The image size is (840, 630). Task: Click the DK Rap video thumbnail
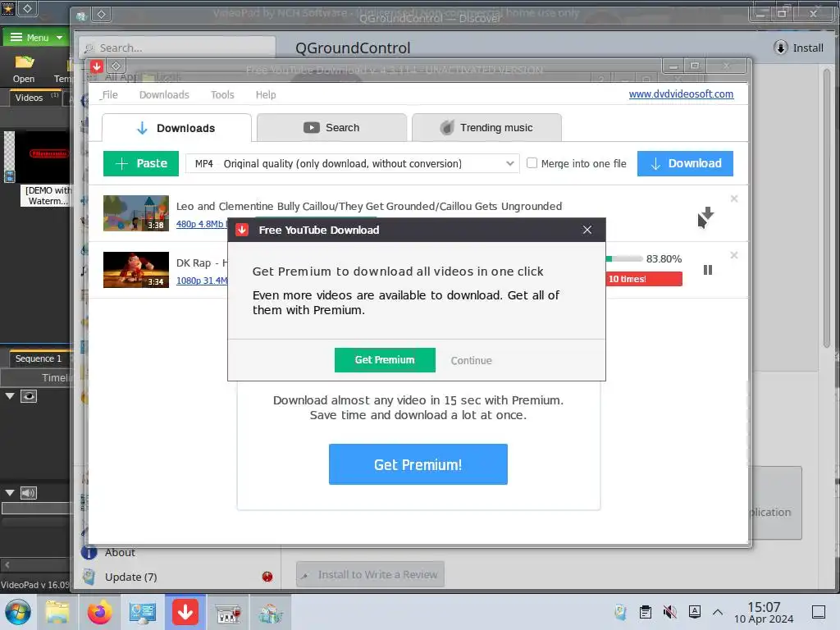point(136,270)
